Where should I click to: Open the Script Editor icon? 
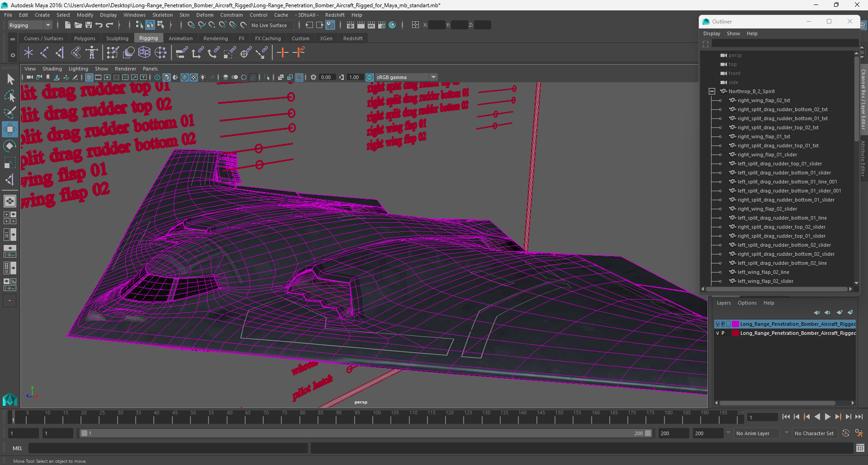pos(860,448)
